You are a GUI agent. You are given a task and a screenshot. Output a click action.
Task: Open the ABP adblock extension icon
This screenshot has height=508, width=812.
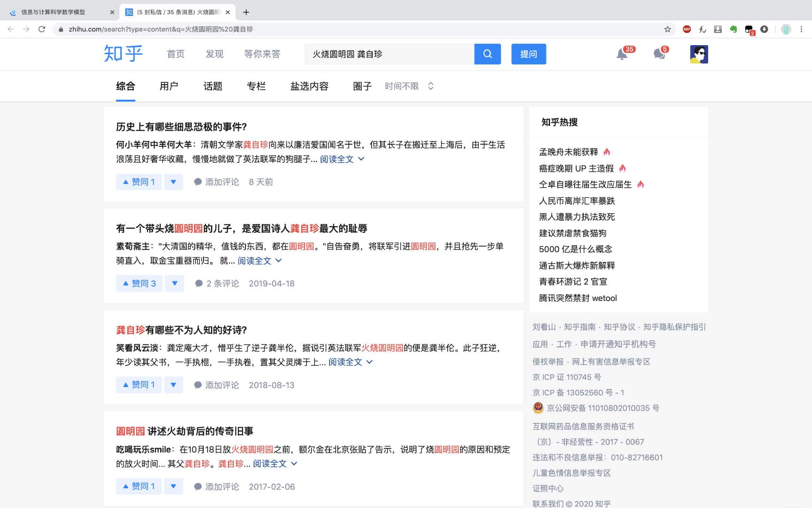tap(687, 29)
